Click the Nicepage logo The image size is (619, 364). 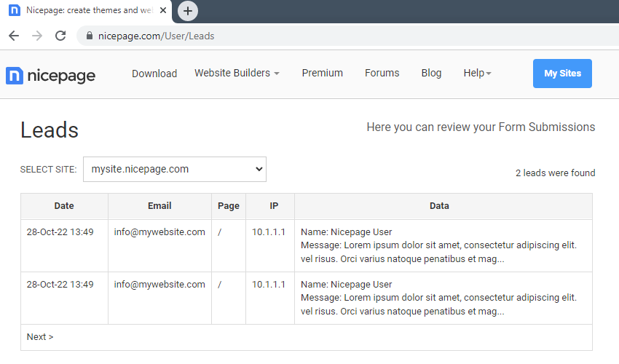pyautogui.click(x=50, y=76)
